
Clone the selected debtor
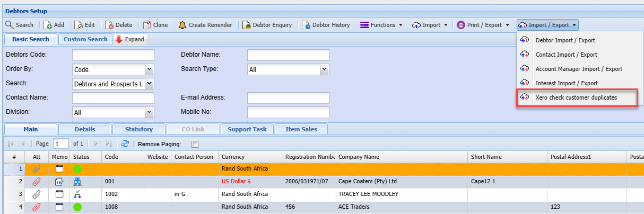[x=155, y=25]
